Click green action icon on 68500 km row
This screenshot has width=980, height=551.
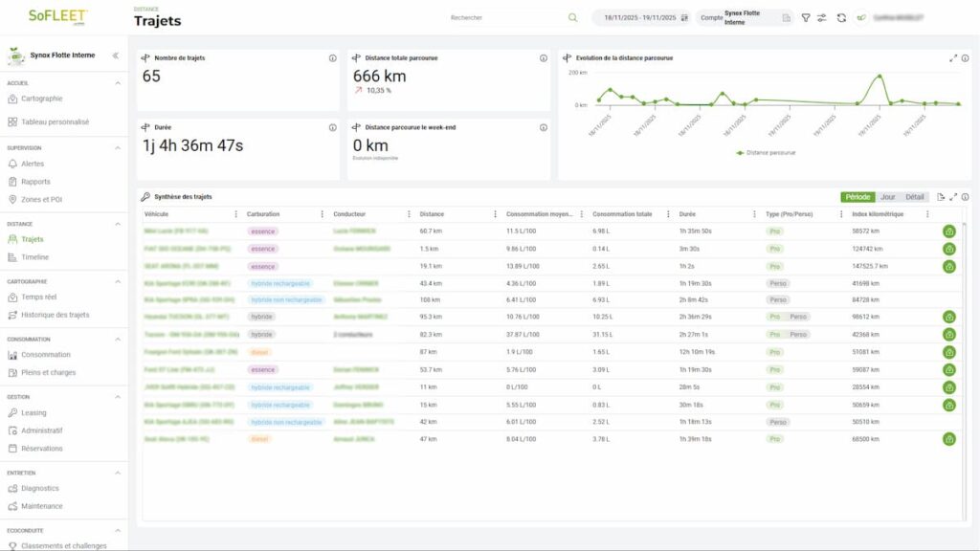click(x=948, y=439)
